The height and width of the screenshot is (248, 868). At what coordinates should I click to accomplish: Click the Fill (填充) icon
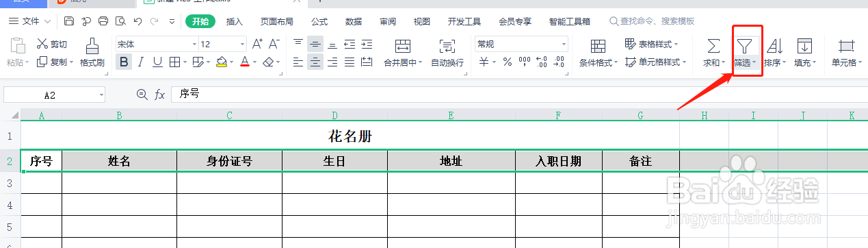805,46
